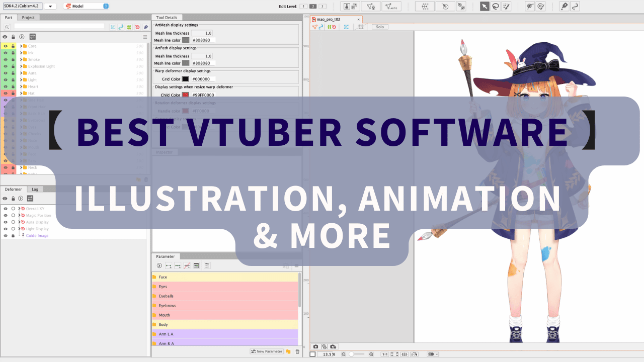Toggle visibility eye of Core part
This screenshot has height=362, width=644.
[6, 46]
